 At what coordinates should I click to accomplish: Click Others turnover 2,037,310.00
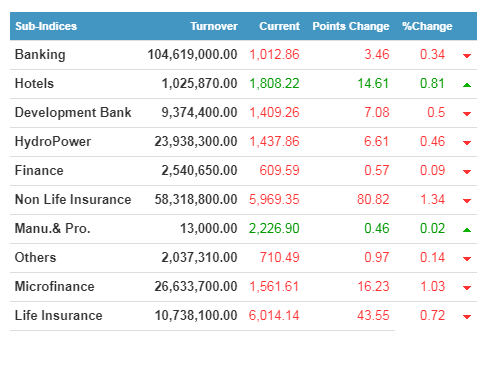point(199,258)
